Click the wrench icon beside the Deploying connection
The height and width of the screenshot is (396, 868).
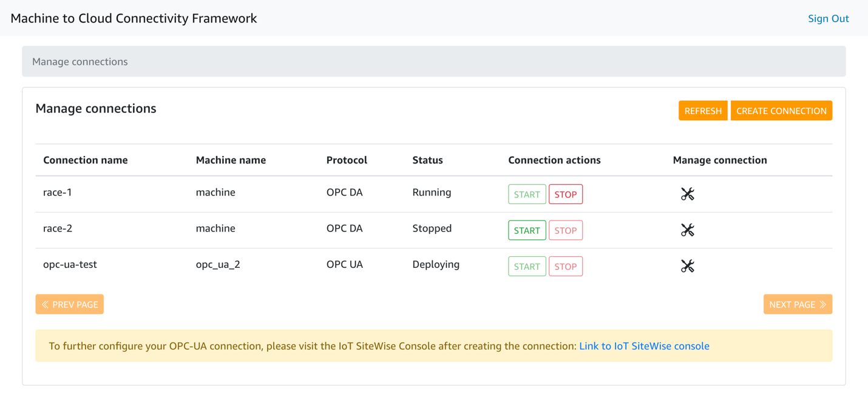[x=687, y=265]
